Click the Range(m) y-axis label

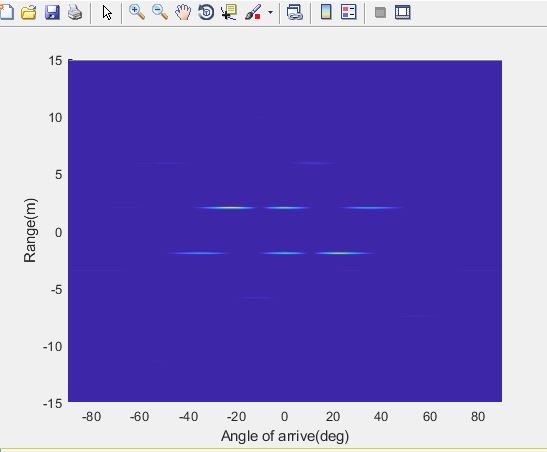[30, 230]
